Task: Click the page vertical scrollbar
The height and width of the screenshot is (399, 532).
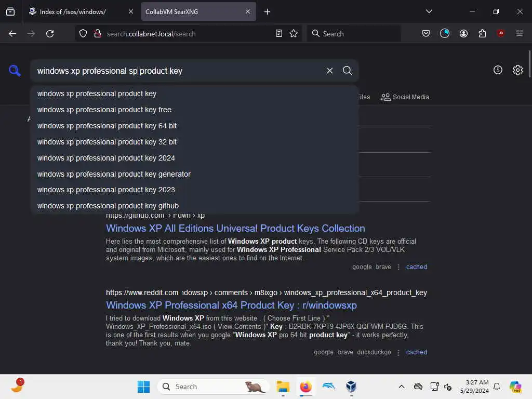Action: pyautogui.click(x=529, y=64)
